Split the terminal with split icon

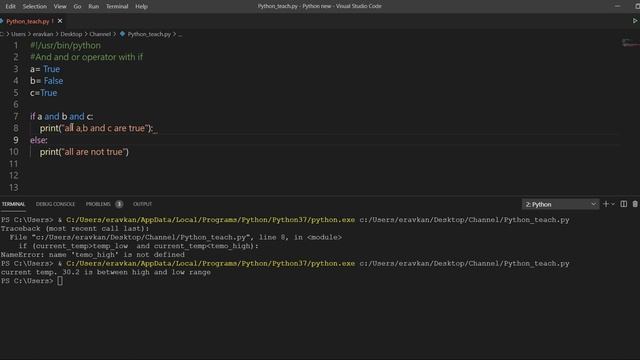(x=624, y=204)
